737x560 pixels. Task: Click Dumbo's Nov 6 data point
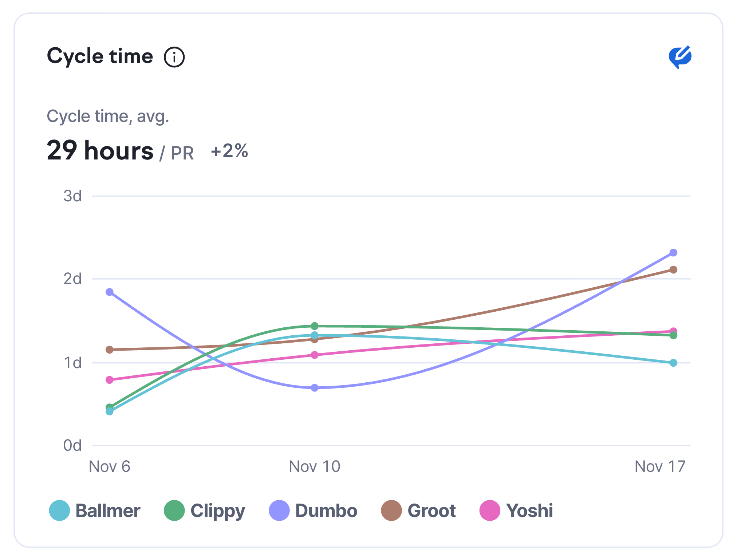[x=110, y=292]
